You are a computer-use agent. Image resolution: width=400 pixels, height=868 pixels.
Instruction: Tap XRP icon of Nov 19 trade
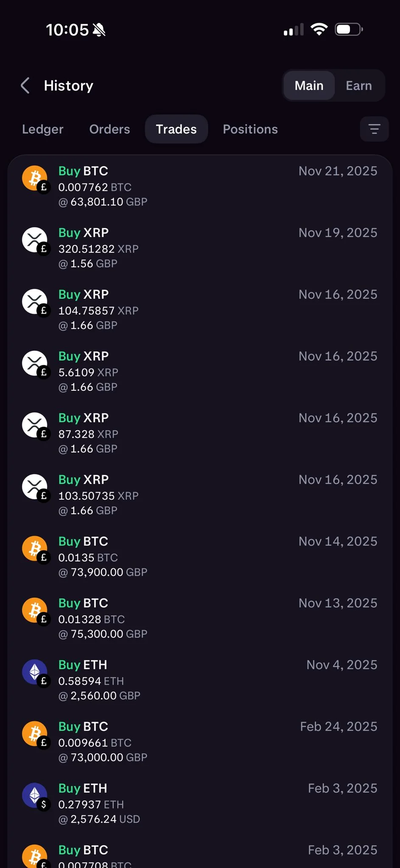tap(35, 240)
